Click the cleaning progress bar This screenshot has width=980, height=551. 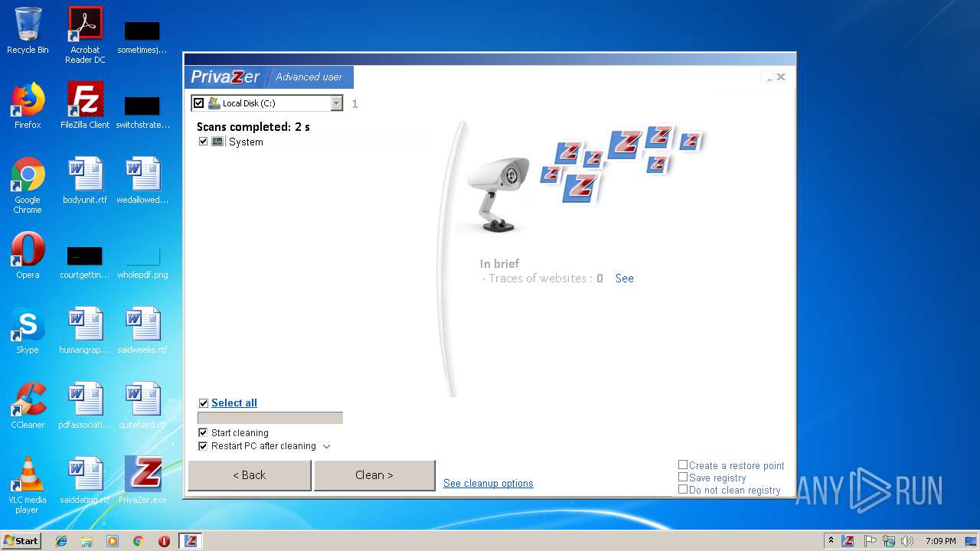270,418
